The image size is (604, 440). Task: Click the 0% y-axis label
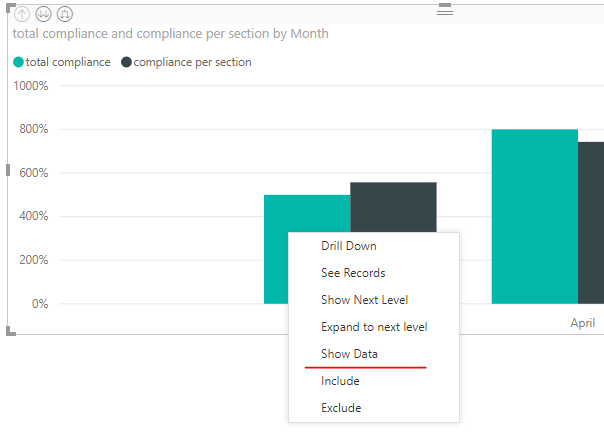pos(40,304)
